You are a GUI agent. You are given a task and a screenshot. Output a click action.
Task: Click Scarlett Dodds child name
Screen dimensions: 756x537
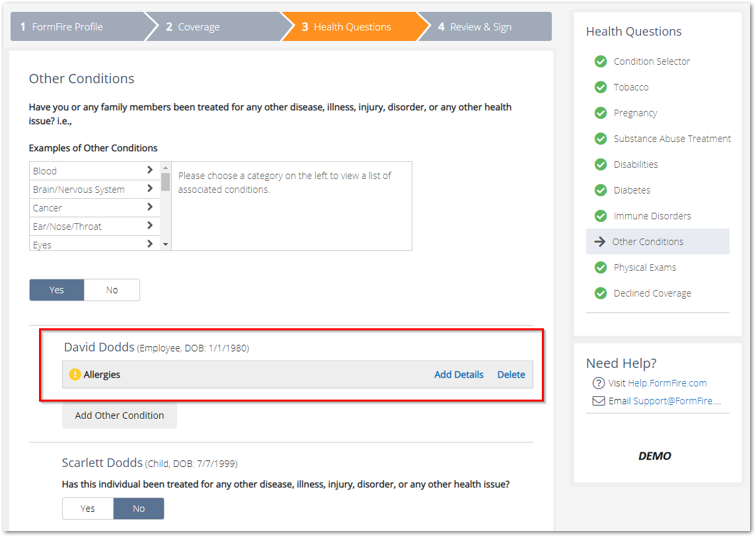(x=102, y=463)
